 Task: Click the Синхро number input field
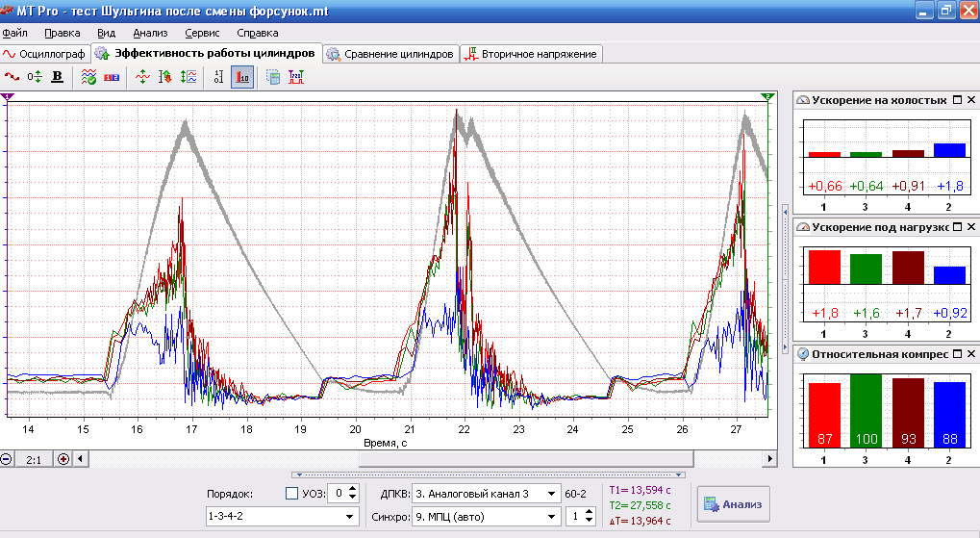[x=575, y=517]
